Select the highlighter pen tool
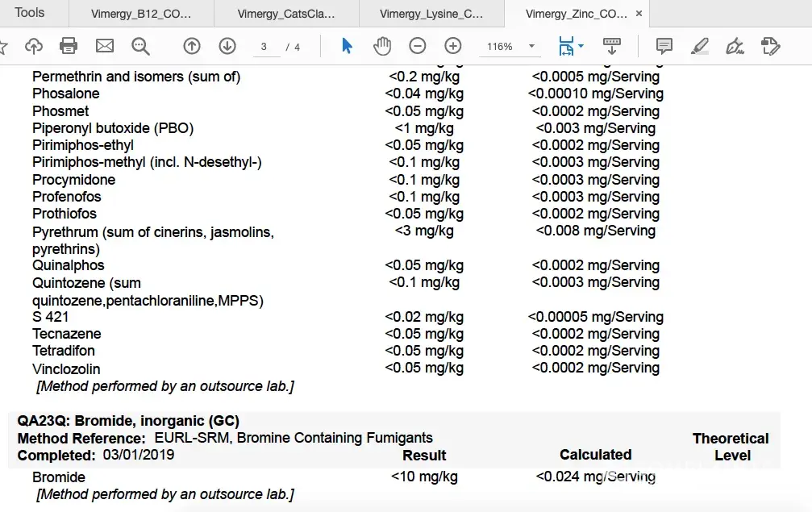The image size is (812, 512). tap(700, 46)
